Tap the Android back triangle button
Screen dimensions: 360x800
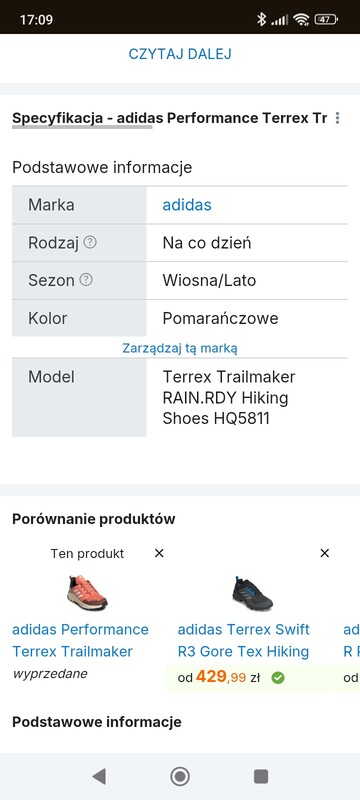tap(98, 776)
